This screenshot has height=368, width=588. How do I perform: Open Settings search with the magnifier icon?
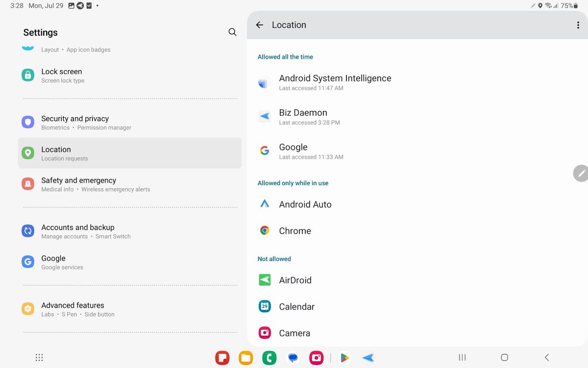pyautogui.click(x=232, y=32)
